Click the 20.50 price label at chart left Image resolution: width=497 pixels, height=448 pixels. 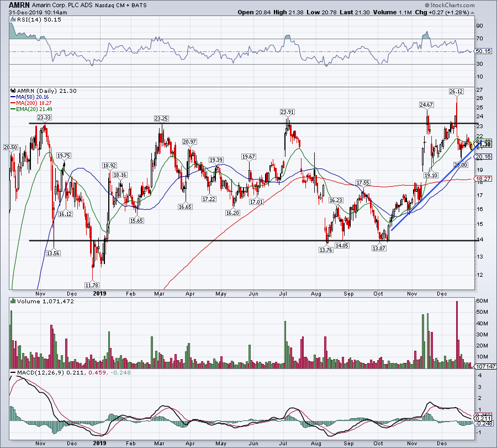pos(10,147)
